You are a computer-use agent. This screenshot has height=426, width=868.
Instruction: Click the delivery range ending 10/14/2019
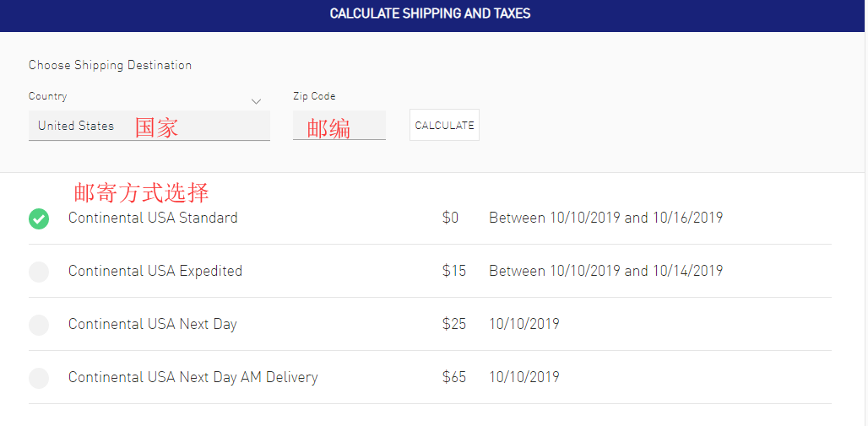click(605, 271)
